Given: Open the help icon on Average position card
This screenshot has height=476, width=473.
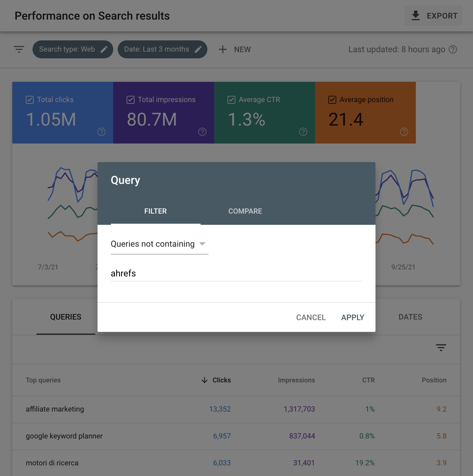Looking at the screenshot, I should coord(404,132).
